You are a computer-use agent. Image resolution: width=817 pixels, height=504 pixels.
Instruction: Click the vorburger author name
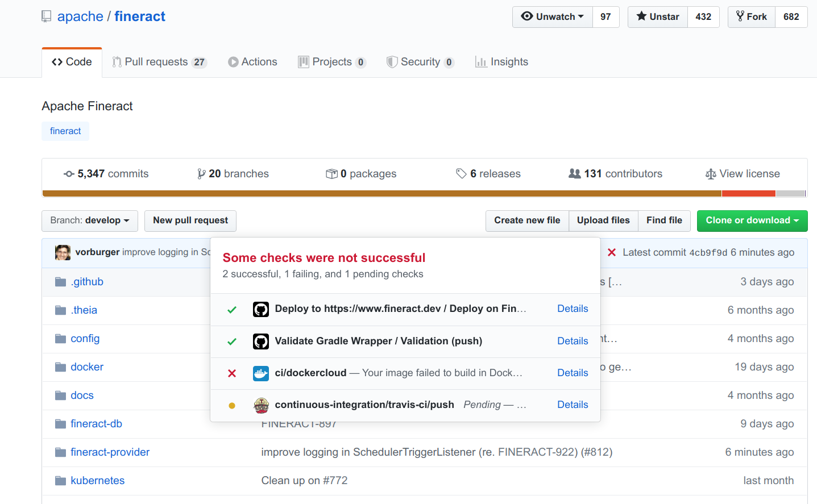[x=97, y=252]
